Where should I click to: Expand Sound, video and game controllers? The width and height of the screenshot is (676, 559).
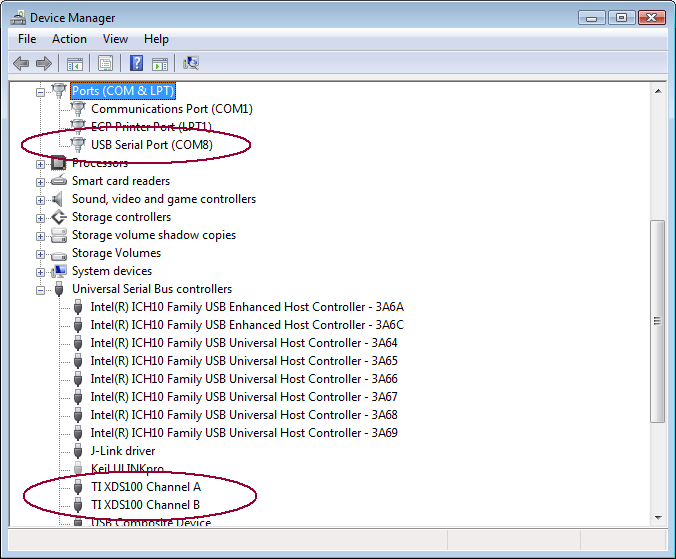(x=40, y=200)
